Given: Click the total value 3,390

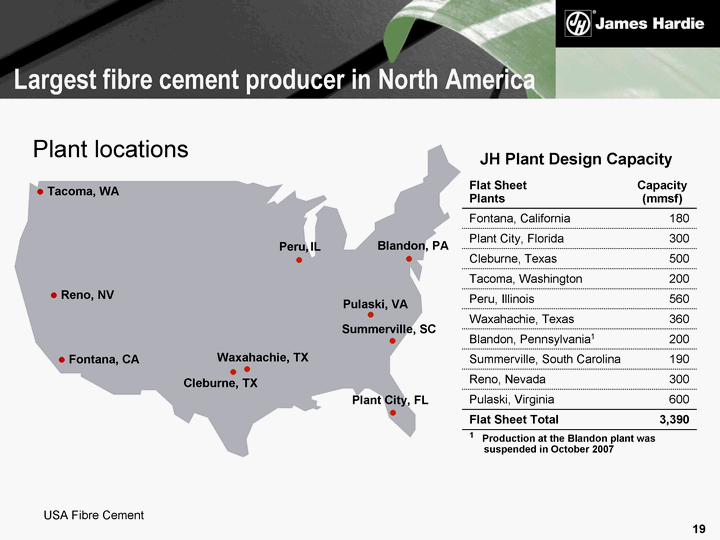Looking at the screenshot, I should pyautogui.click(x=674, y=420).
